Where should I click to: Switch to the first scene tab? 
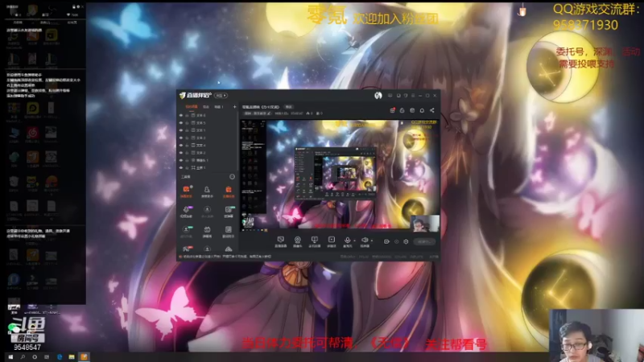(192, 107)
